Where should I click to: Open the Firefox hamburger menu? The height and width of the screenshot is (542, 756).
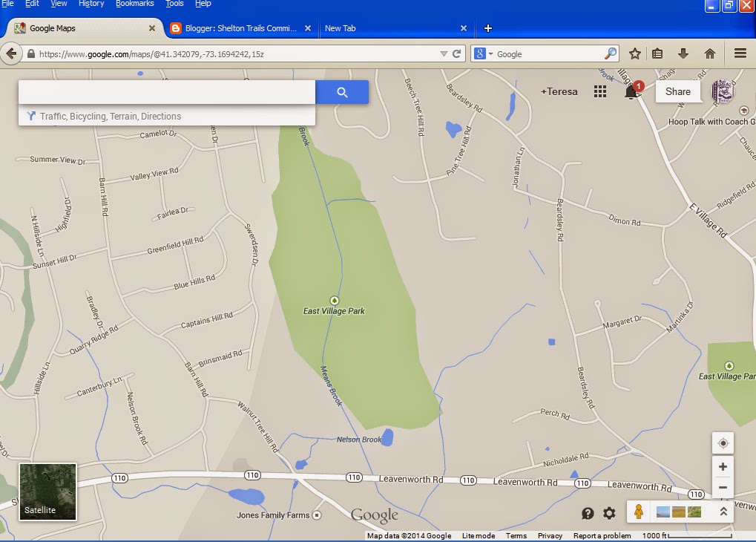(740, 53)
